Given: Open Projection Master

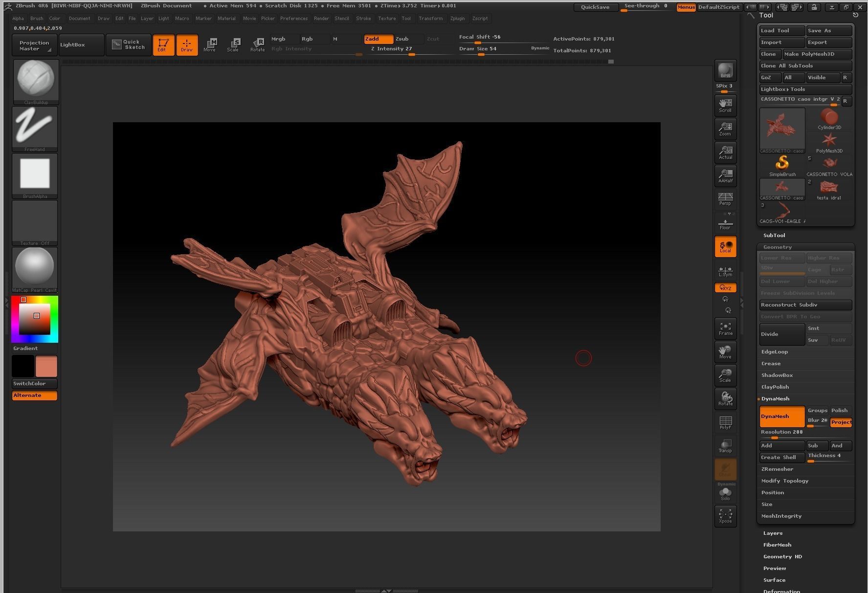Looking at the screenshot, I should [34, 45].
